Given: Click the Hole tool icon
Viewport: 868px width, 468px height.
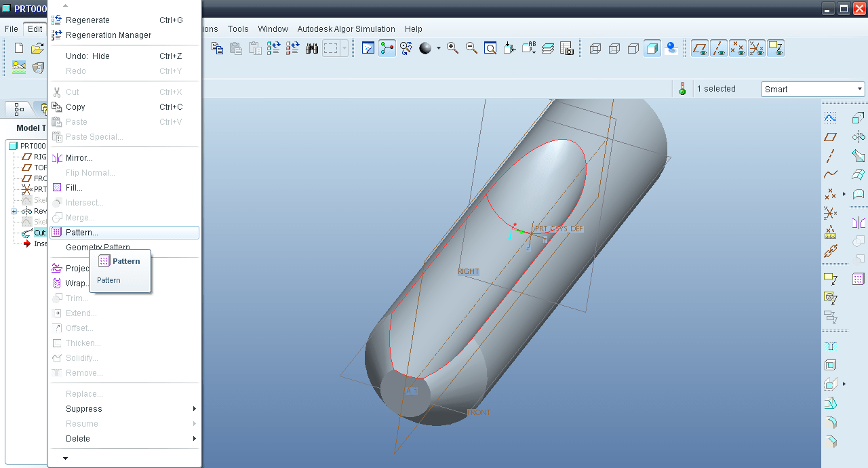Looking at the screenshot, I should tap(831, 346).
